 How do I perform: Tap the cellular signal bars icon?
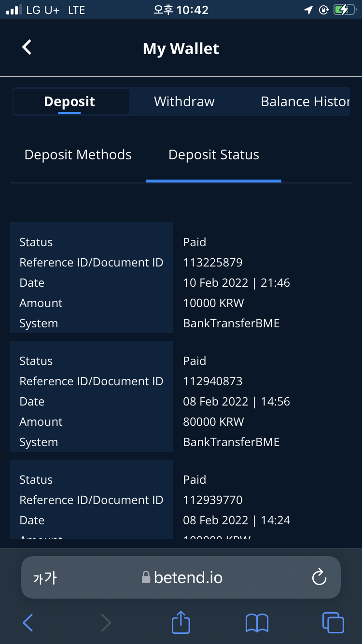(14, 10)
